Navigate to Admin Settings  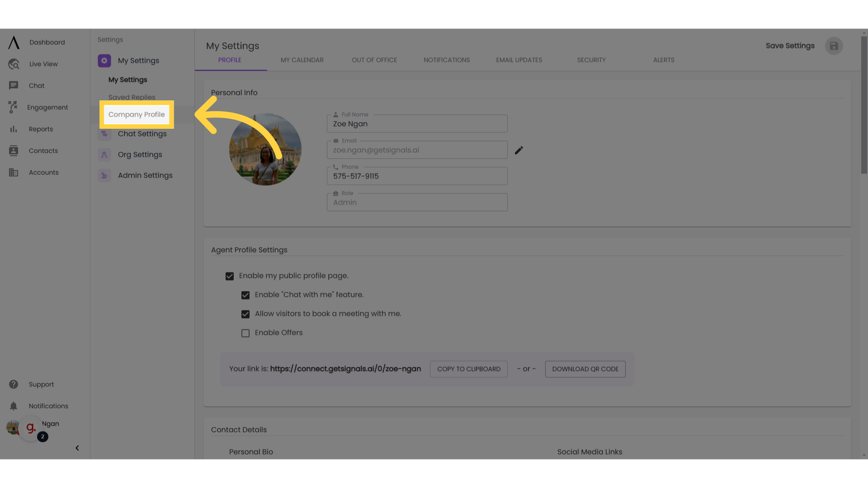[145, 174]
